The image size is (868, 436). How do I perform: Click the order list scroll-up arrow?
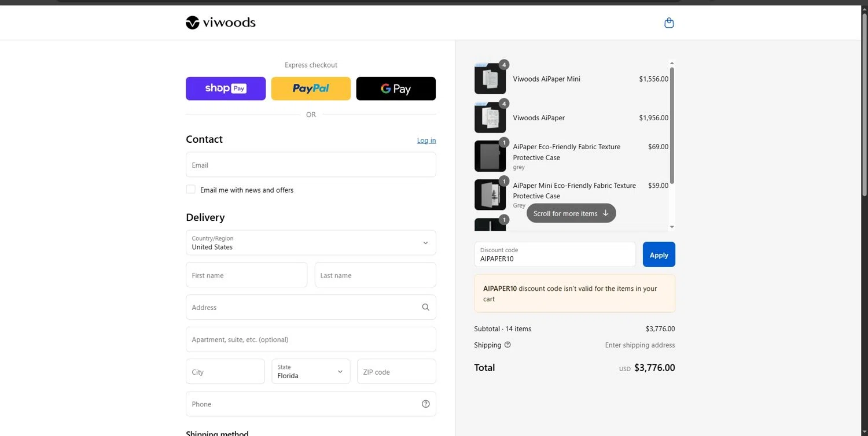pos(672,63)
